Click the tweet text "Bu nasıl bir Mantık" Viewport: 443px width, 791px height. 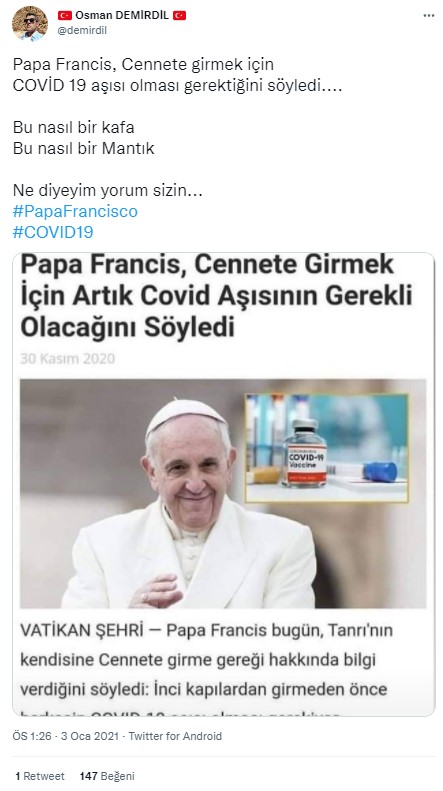[x=83, y=148]
